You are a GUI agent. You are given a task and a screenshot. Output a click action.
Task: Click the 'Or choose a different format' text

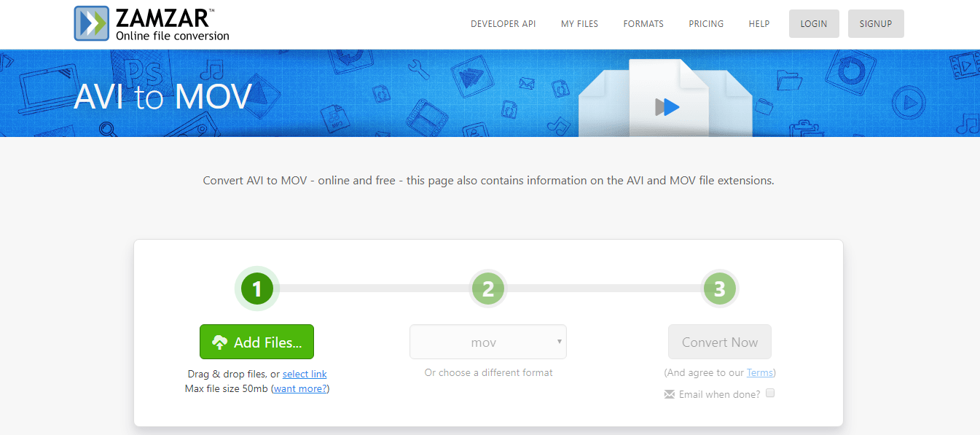[x=489, y=373]
